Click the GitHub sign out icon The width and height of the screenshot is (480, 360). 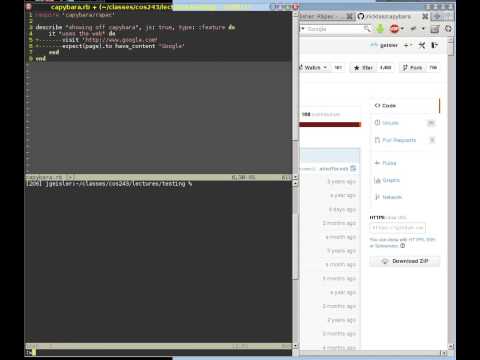[x=434, y=45]
